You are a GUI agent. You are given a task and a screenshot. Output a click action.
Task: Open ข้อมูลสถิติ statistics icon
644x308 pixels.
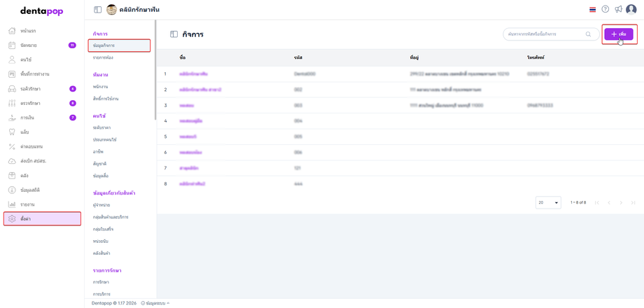(12, 190)
